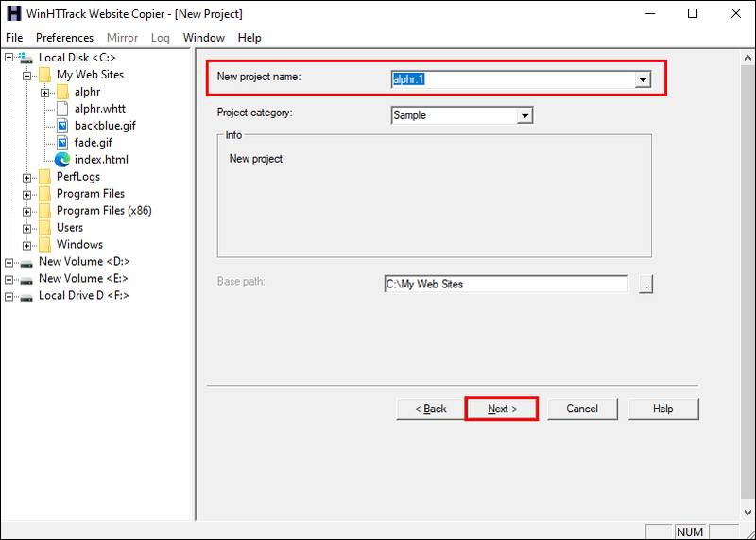Click the scrollbar down arrow
This screenshot has width=756, height=540.
tap(747, 513)
